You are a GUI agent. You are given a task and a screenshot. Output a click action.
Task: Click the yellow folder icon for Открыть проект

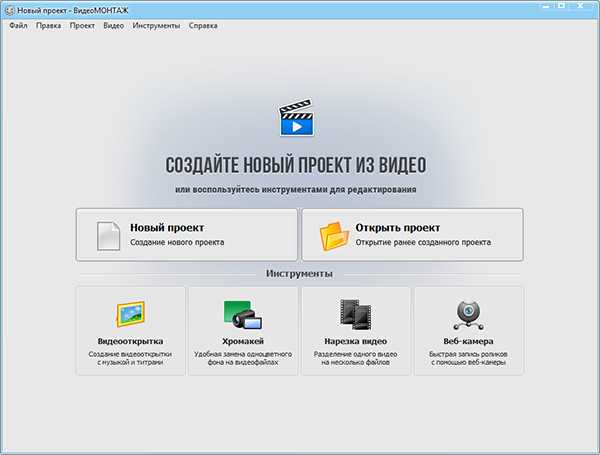click(334, 236)
